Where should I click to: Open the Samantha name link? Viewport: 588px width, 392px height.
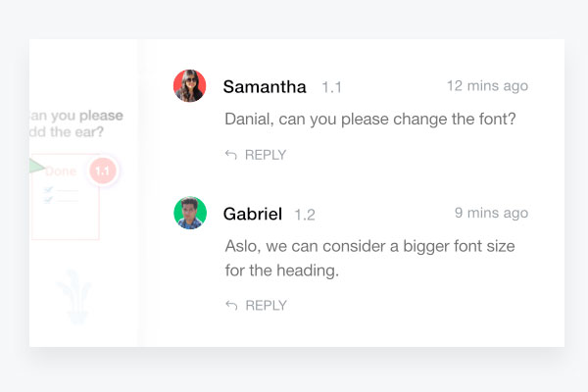[x=265, y=86]
